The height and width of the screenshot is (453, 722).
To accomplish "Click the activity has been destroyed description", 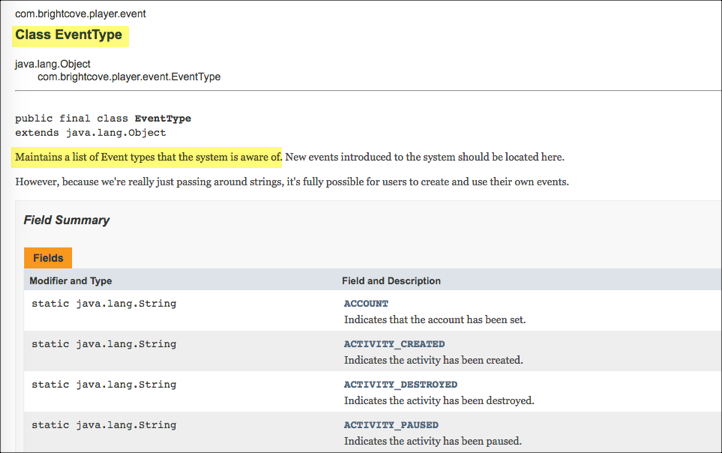I will [439, 400].
